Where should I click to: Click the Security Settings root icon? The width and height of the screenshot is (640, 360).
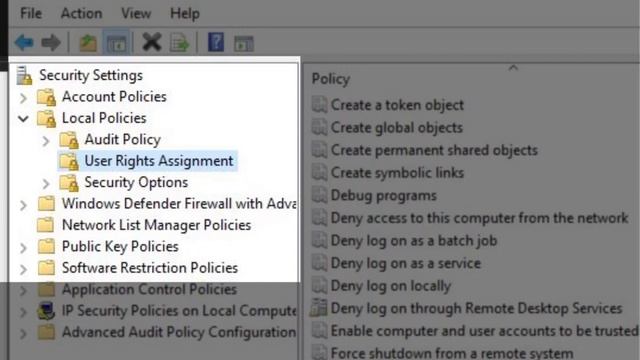24,76
